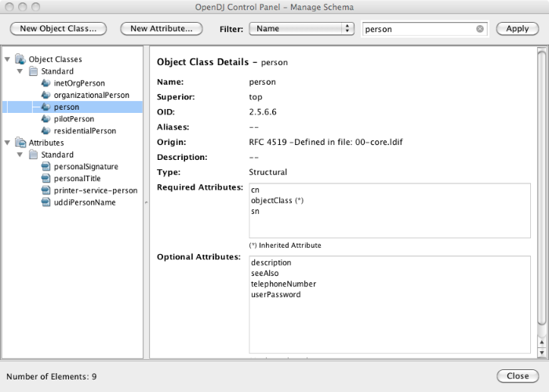Click the Attributes label in the tree

[x=46, y=143]
